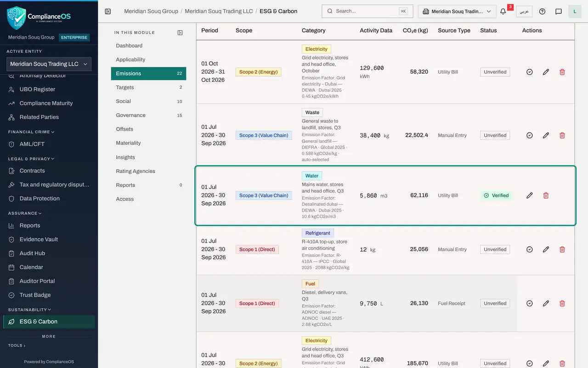Switch language to Arabic
The width and height of the screenshot is (588, 368).
click(x=524, y=11)
